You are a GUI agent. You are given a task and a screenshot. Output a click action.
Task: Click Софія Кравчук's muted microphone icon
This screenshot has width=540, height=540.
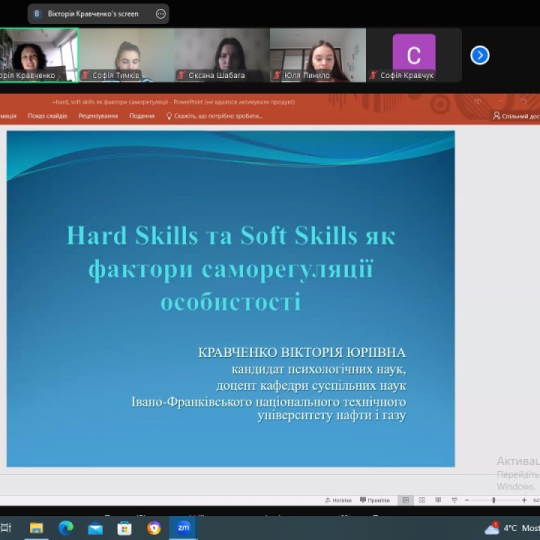click(x=373, y=75)
